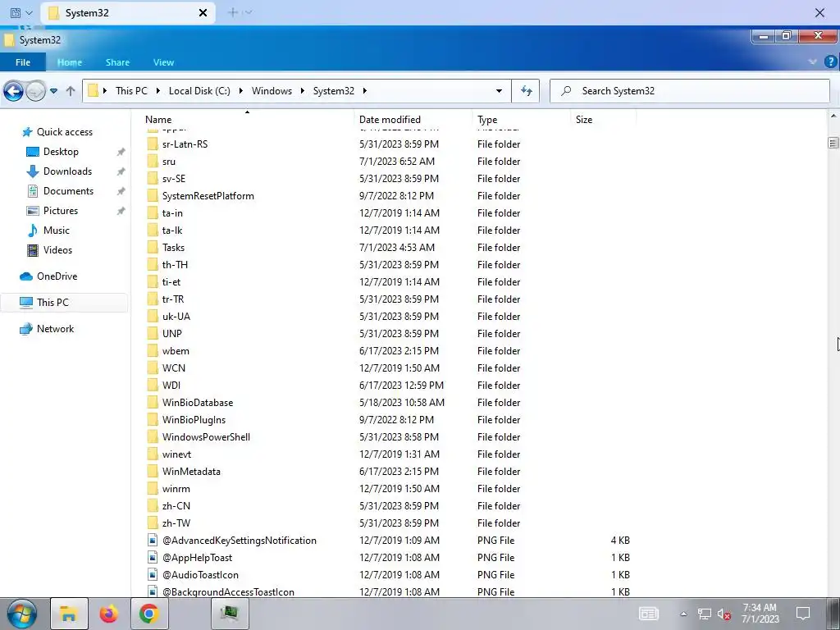
Task: Click the Forward navigation arrow
Action: tap(36, 91)
